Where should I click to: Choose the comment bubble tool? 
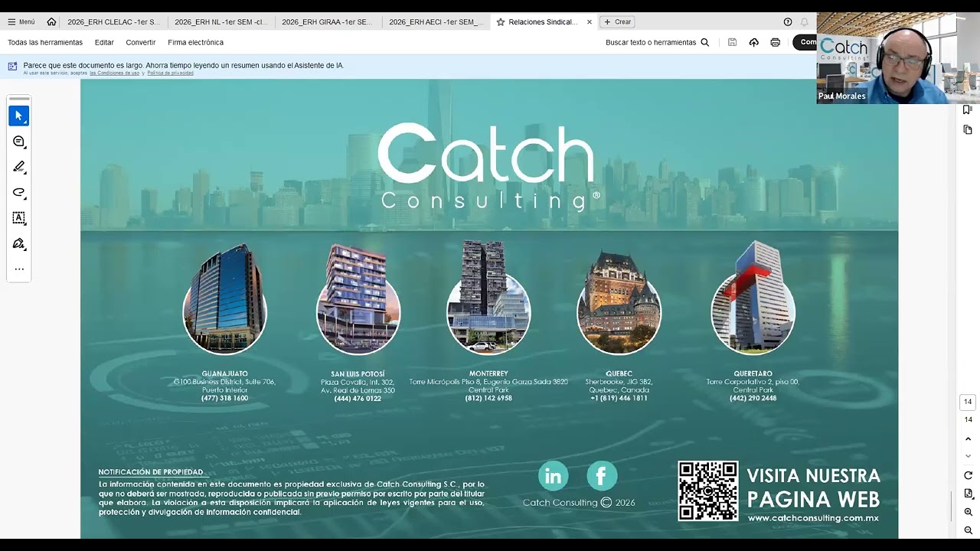point(19,142)
